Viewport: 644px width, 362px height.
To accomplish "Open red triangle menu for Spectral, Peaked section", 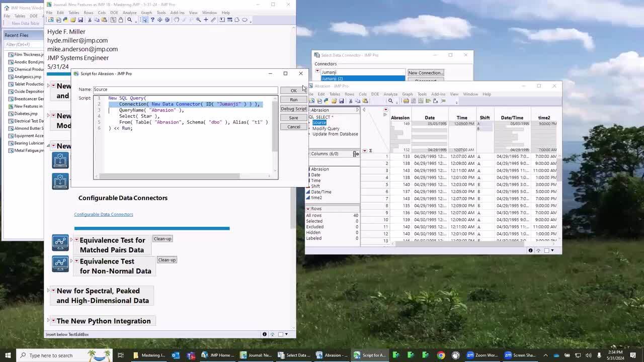I will click(53, 291).
